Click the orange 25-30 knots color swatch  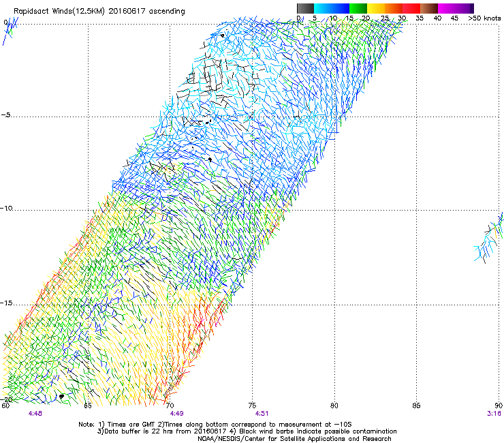[394, 8]
